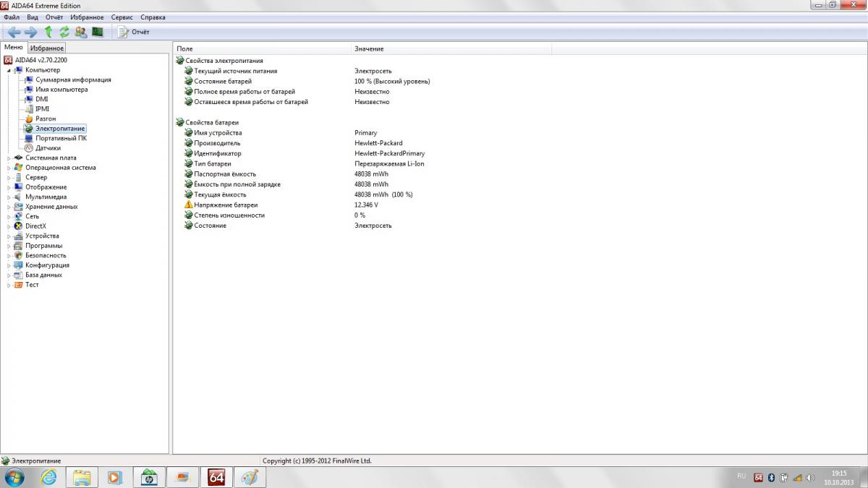Select Датчики in the tree
Image resolution: width=868 pixels, height=488 pixels.
pyautogui.click(x=48, y=148)
